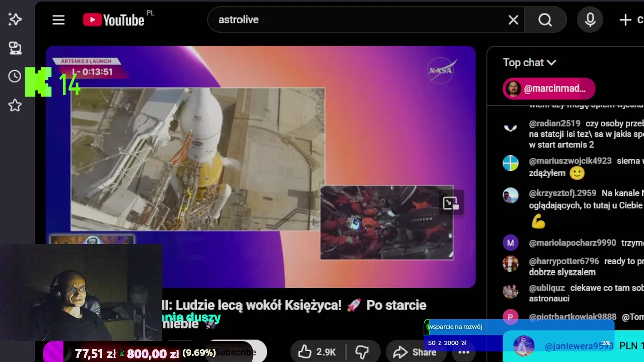Image resolution: width=644 pixels, height=362 pixels.
Task: Click the NASA logo in the video
Action: (442, 70)
